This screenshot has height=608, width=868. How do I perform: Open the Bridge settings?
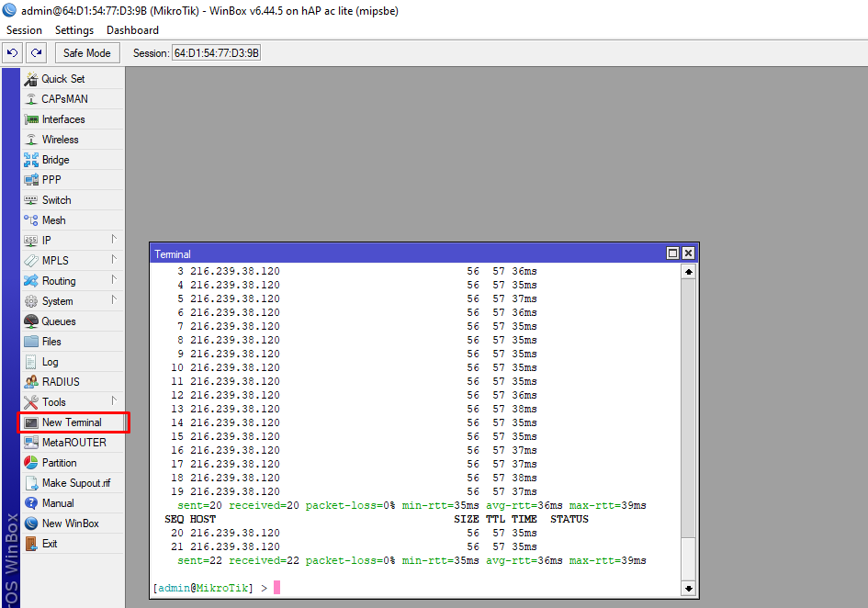click(55, 160)
